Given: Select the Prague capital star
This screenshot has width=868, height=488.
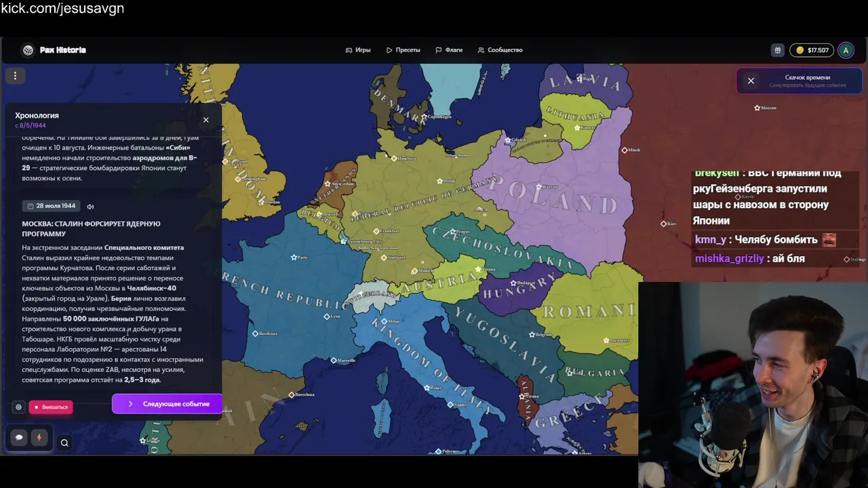Looking at the screenshot, I should coord(454,232).
